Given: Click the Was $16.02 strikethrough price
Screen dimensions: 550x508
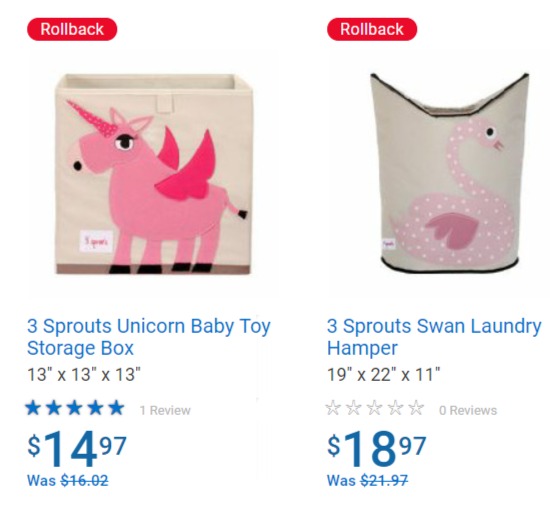Looking at the screenshot, I should click(x=68, y=480).
